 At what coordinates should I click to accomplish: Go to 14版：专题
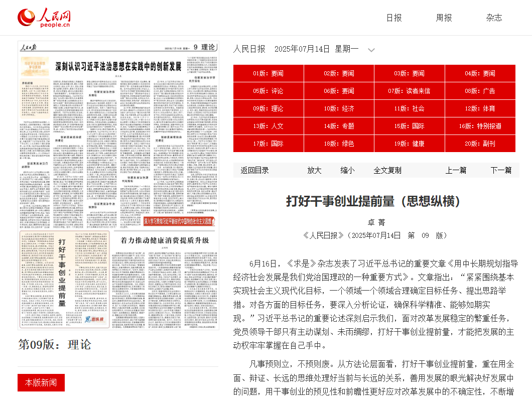[x=339, y=126]
